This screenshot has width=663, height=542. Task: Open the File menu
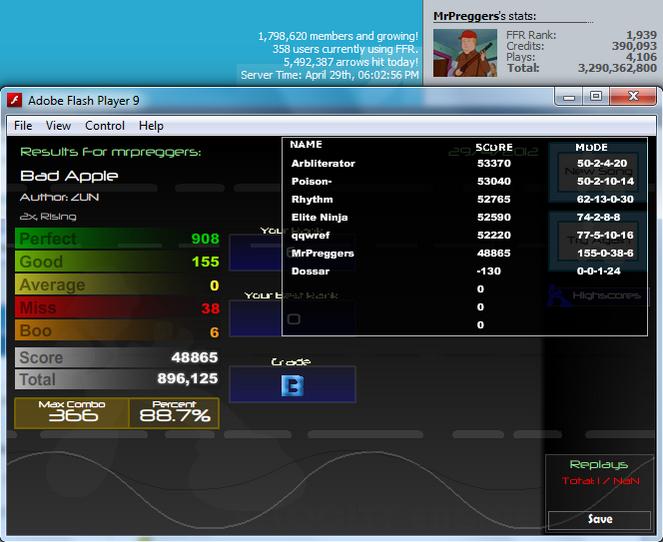pyautogui.click(x=23, y=126)
